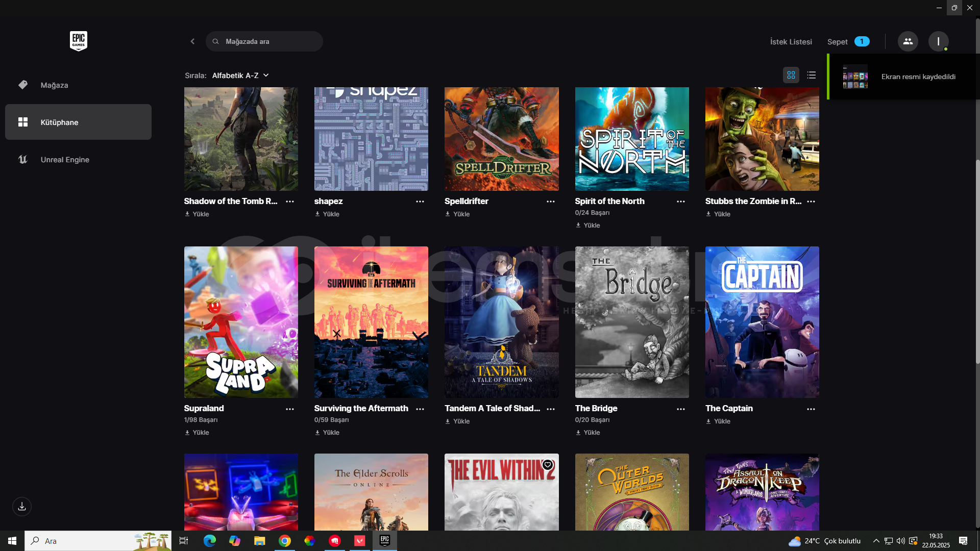This screenshot has height=551, width=980.
Task: Open the volume icon in system tray
Action: click(901, 541)
